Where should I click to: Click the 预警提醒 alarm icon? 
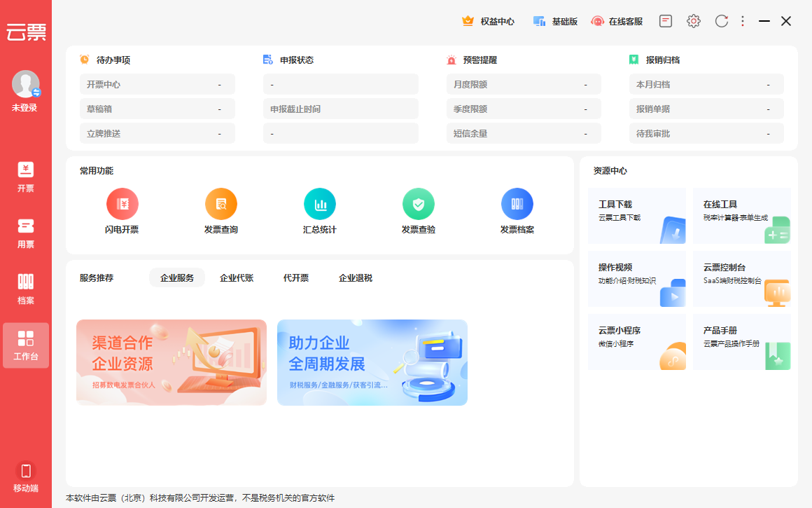tap(451, 60)
